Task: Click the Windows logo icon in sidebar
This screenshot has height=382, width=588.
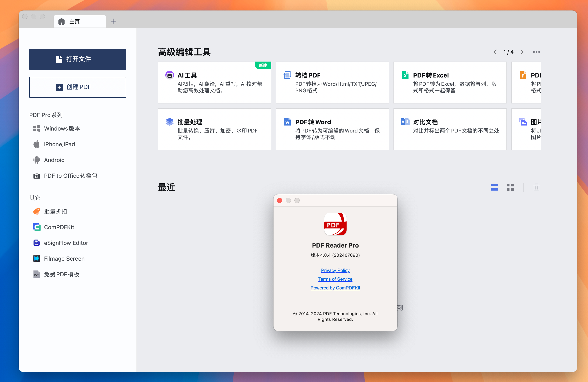Action: click(x=37, y=129)
